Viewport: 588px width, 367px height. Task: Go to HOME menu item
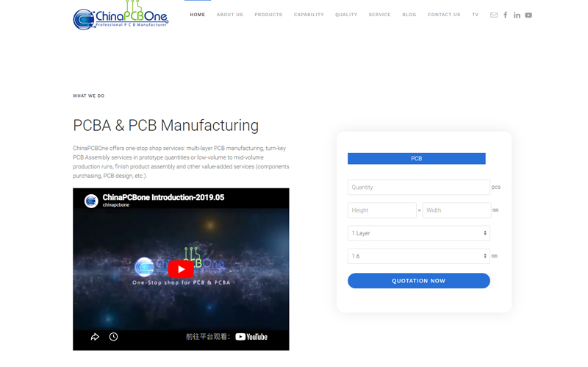coord(198,15)
